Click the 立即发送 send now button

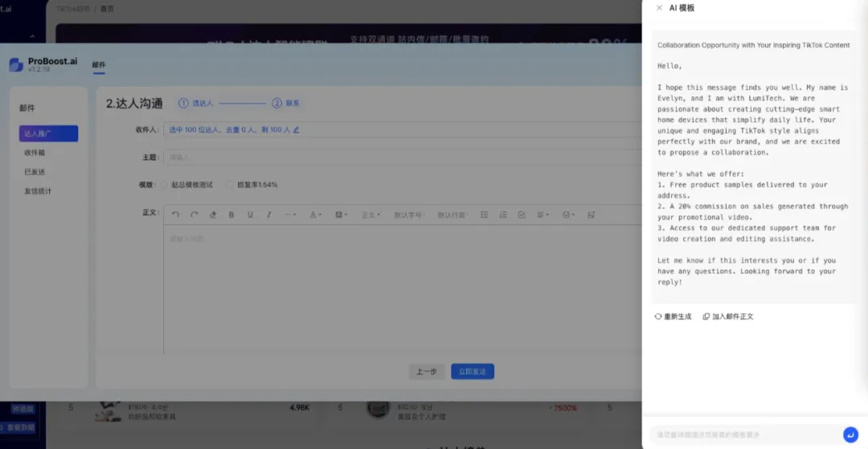pyautogui.click(x=473, y=372)
